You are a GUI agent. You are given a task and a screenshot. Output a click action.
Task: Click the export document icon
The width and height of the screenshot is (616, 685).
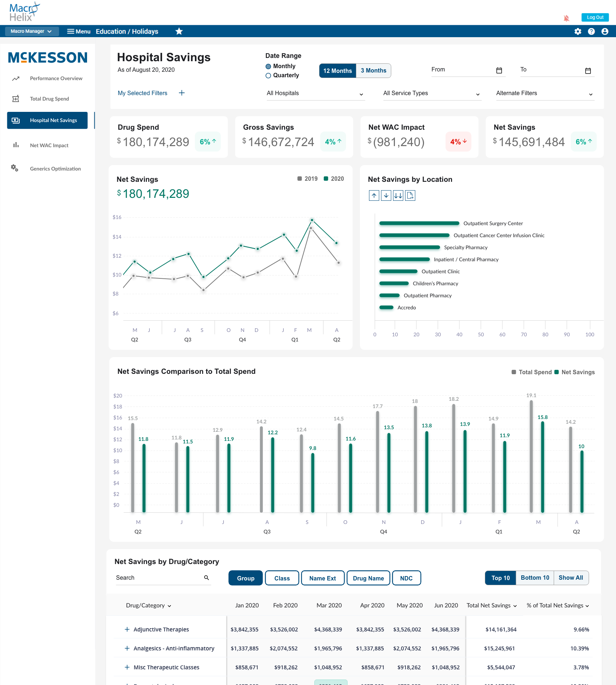(x=410, y=196)
